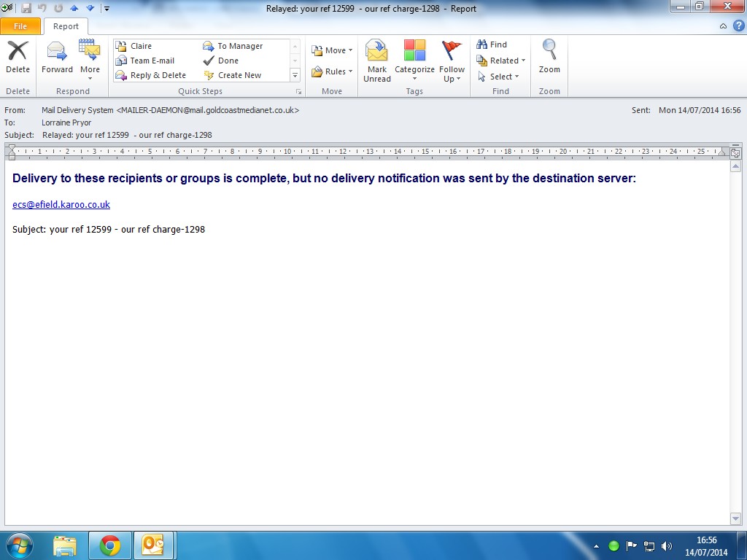Click Undo in the quick access toolbar
The height and width of the screenshot is (560, 747).
[42, 8]
